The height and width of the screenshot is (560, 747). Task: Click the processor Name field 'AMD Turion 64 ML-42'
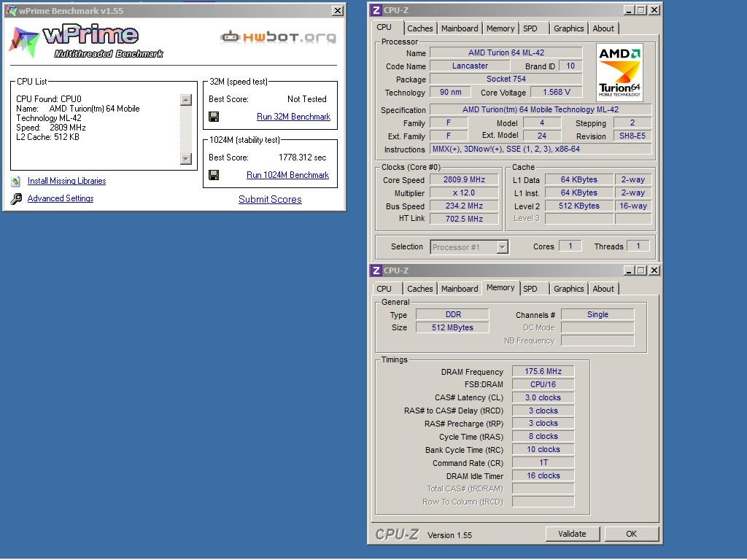506,52
